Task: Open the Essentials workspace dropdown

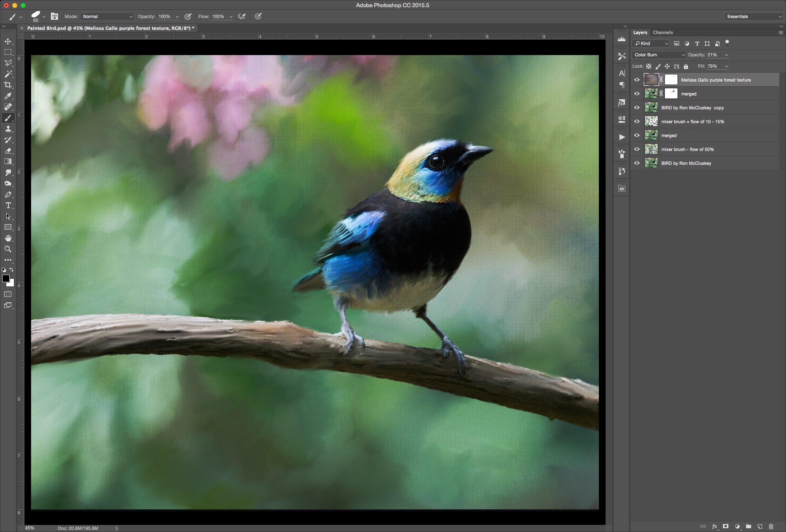Action: tap(754, 16)
